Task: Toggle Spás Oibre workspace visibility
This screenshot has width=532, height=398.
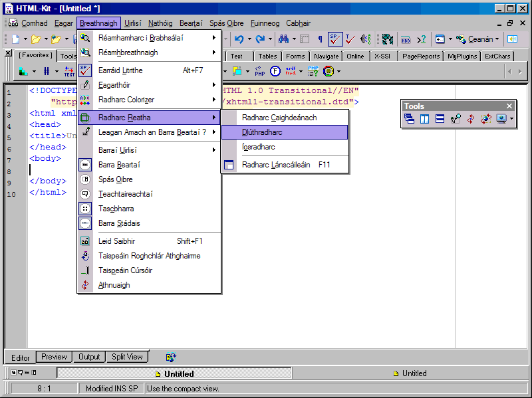Action: pos(115,179)
